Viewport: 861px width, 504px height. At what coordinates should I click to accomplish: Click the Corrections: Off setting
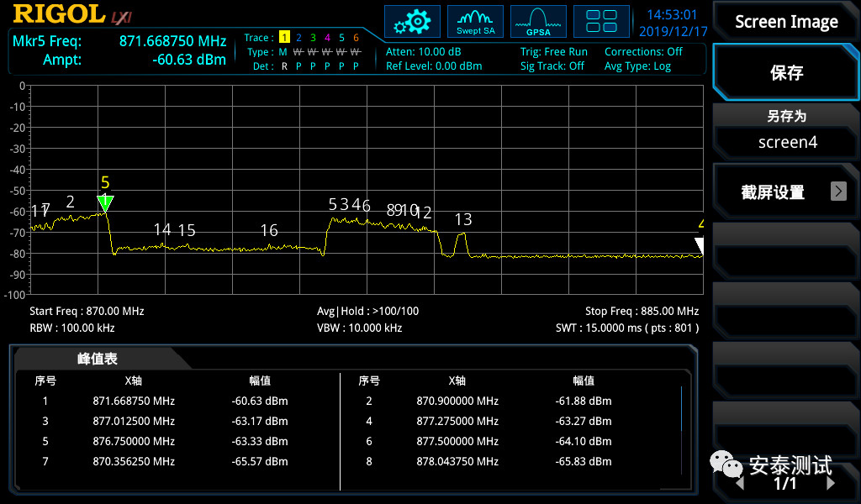point(643,51)
